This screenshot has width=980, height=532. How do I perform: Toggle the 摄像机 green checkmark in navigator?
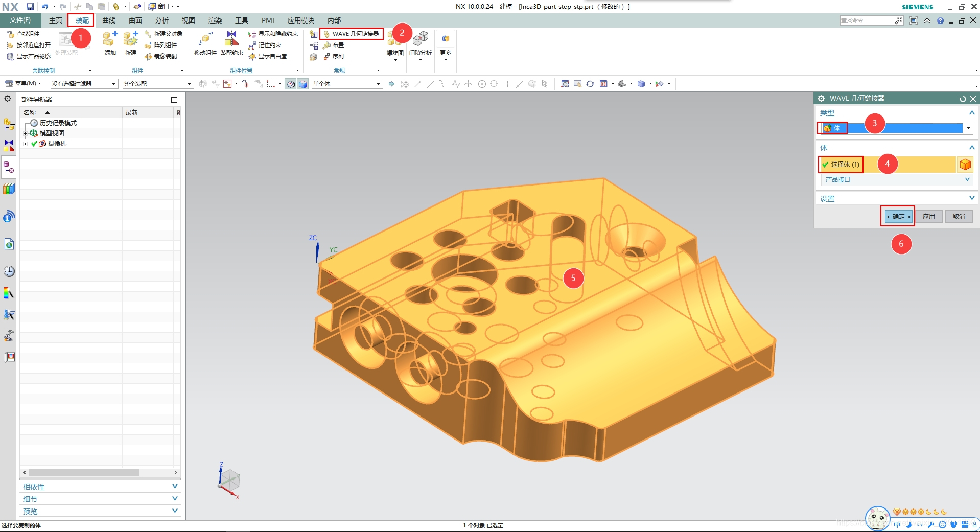point(34,144)
